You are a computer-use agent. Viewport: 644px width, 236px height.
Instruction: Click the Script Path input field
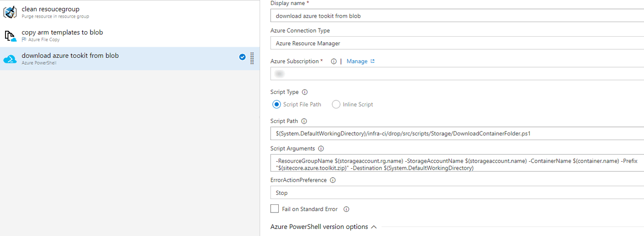point(457,134)
